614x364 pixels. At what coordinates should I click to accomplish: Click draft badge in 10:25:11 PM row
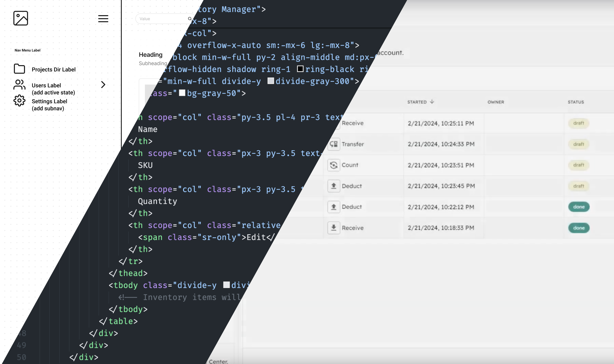pyautogui.click(x=578, y=123)
